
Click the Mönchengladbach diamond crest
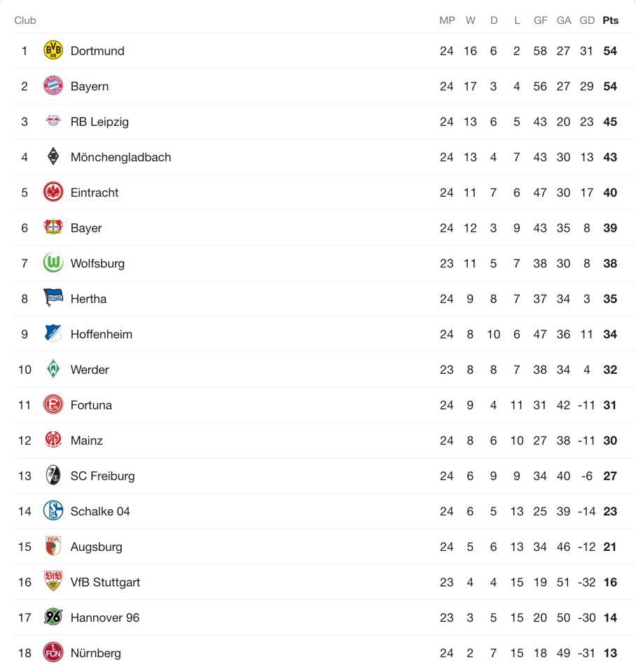tap(53, 156)
